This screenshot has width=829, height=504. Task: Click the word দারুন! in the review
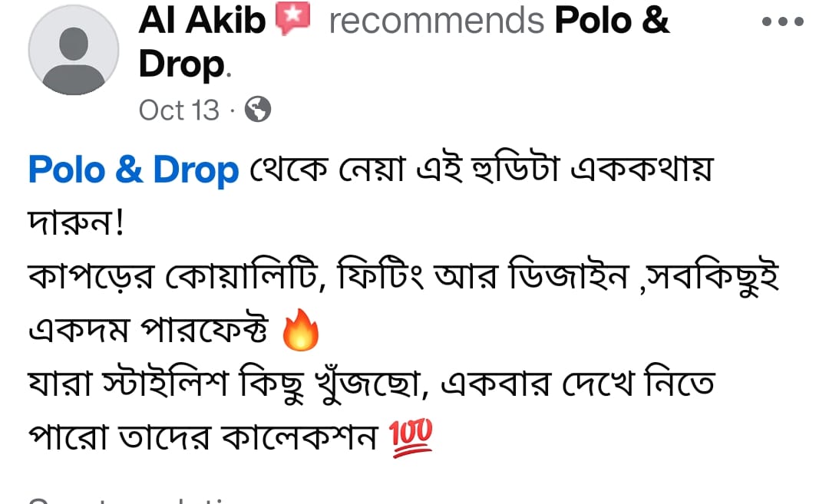[76, 222]
